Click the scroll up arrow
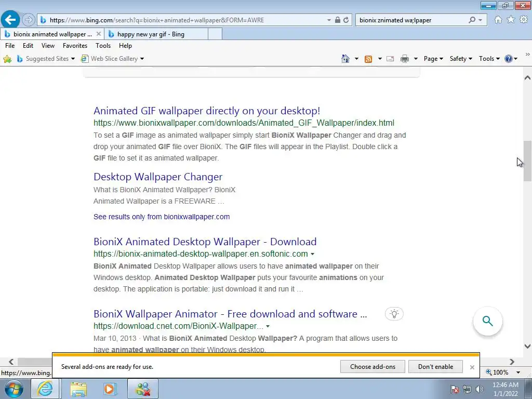The image size is (532, 399). [527, 78]
